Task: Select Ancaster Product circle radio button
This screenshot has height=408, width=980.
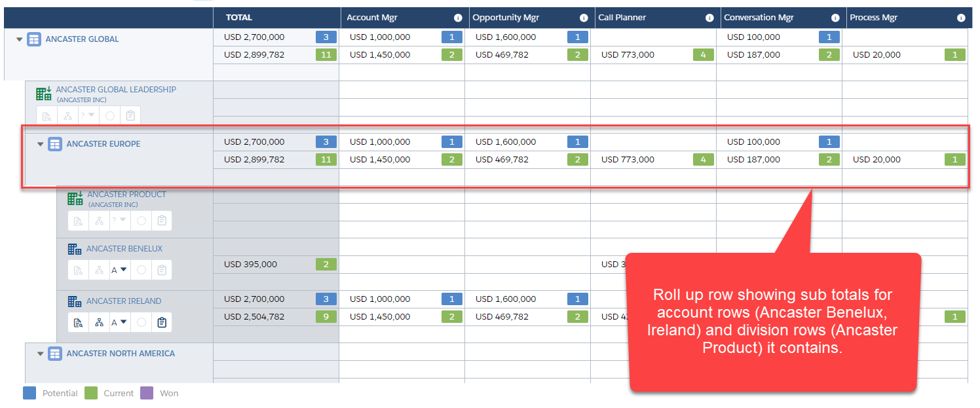Action: (141, 221)
